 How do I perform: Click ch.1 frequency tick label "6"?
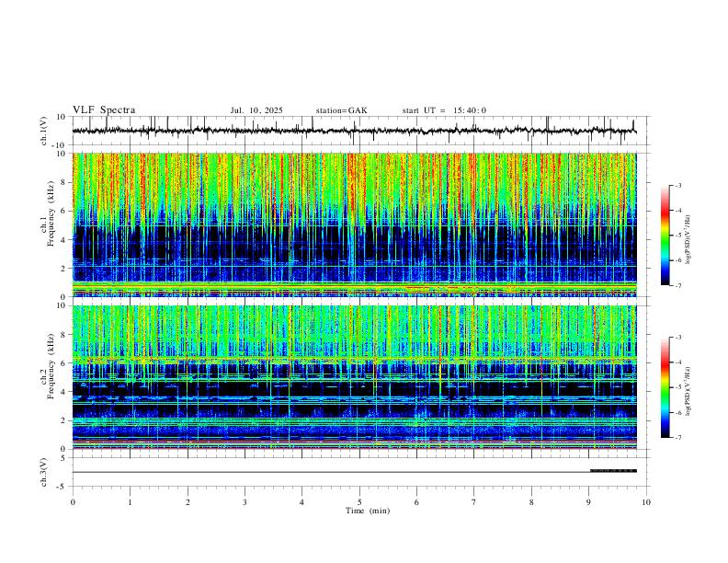pyautogui.click(x=64, y=211)
